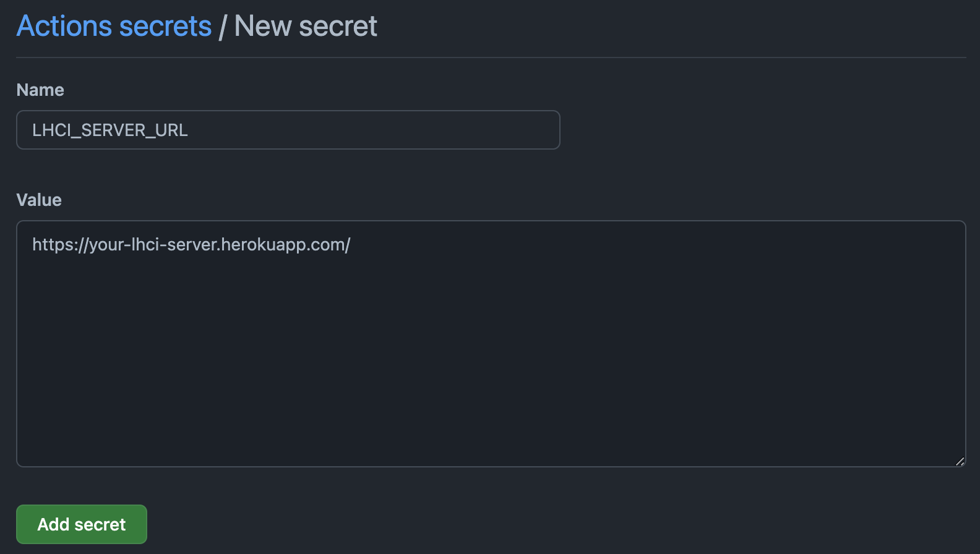Focus the Name input field
980x554 pixels.
(x=288, y=130)
